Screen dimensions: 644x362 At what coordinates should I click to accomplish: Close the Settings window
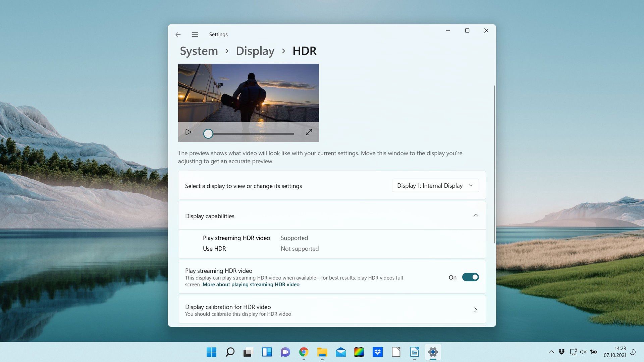pyautogui.click(x=486, y=31)
